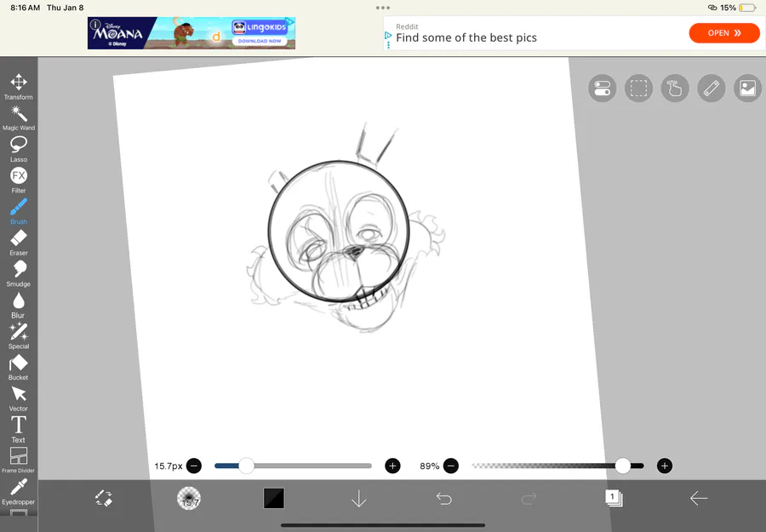This screenshot has height=532, width=766.
Task: Open the three-dot multitasking menu
Action: (383, 8)
